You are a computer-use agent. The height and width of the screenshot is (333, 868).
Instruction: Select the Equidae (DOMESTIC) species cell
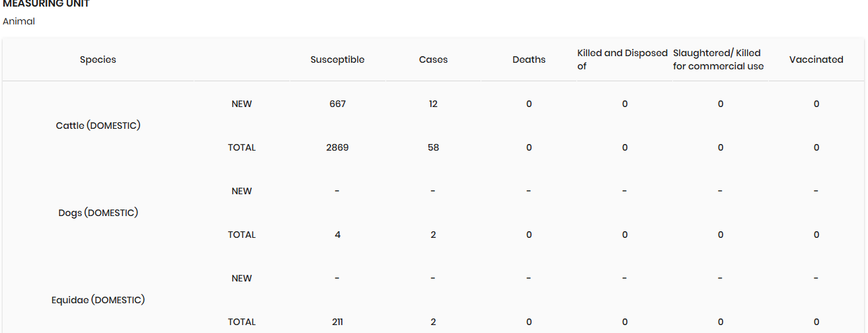tap(98, 300)
